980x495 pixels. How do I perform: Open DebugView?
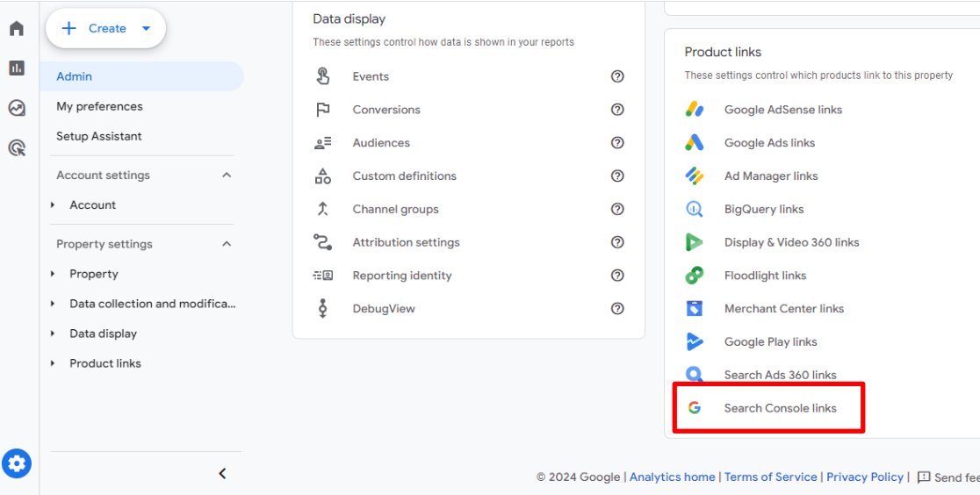pos(384,308)
